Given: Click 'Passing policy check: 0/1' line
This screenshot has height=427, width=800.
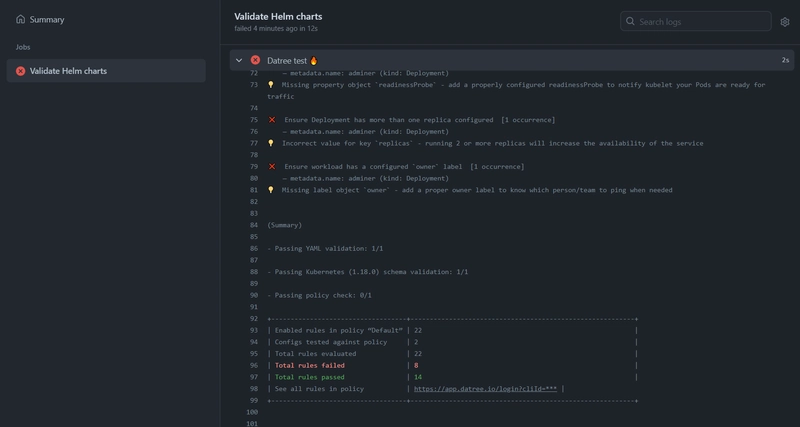Looking at the screenshot, I should click(319, 295).
